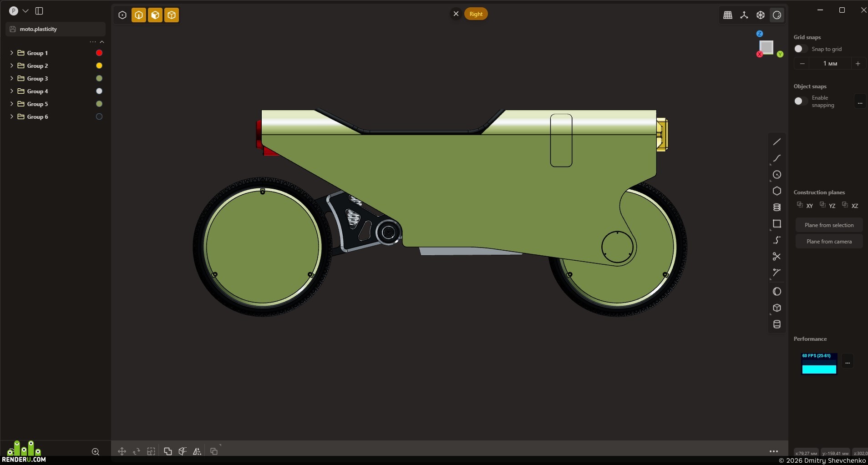Select the Rectangle tool
Viewport: 868px width, 465px height.
[777, 224]
